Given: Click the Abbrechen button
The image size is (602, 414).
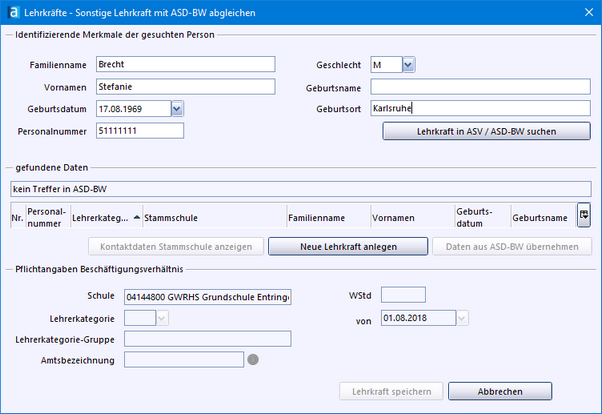Looking at the screenshot, I should (499, 391).
